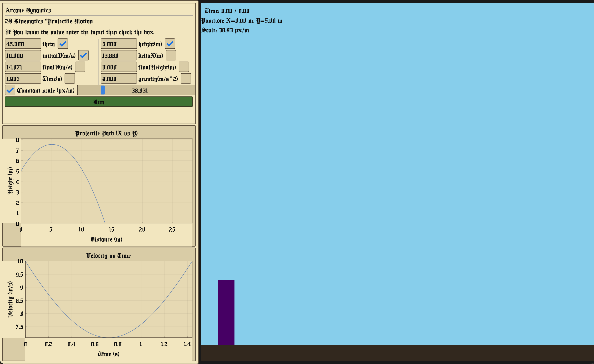Uncheck the initialV checkbox
The image size is (594, 364).
click(83, 55)
